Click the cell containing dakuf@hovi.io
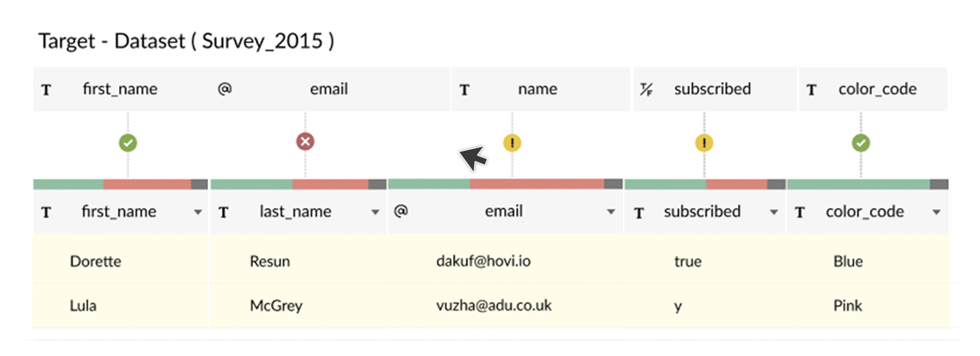980x356 pixels. pyautogui.click(x=483, y=261)
